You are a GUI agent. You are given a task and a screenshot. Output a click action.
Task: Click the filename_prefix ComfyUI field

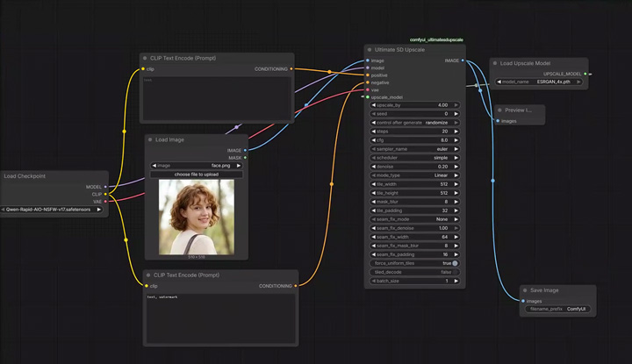click(x=558, y=310)
